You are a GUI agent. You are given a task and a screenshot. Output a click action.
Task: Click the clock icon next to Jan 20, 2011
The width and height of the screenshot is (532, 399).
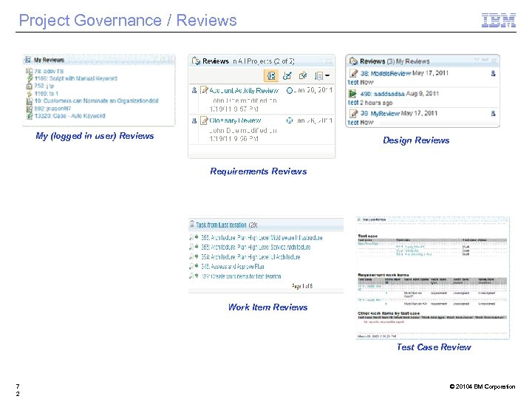(290, 90)
